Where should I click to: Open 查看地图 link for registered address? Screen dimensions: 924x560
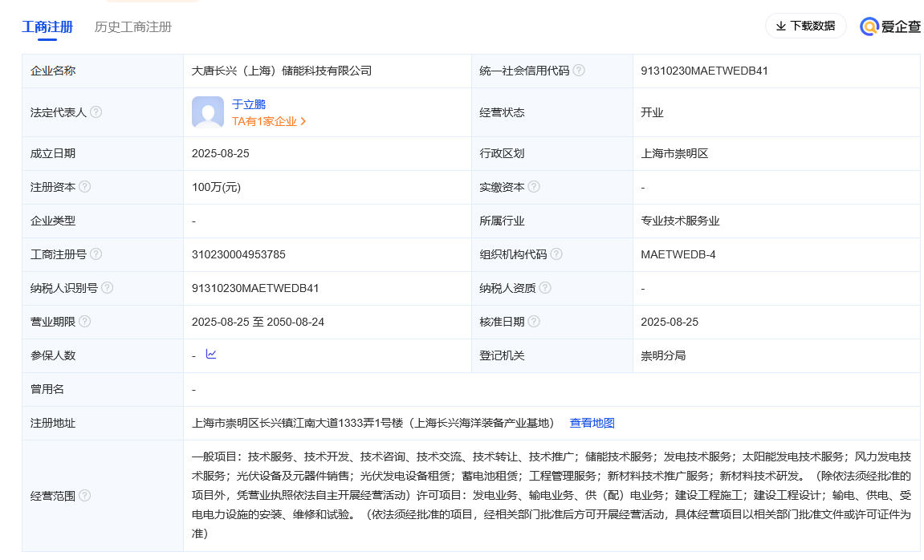592,423
